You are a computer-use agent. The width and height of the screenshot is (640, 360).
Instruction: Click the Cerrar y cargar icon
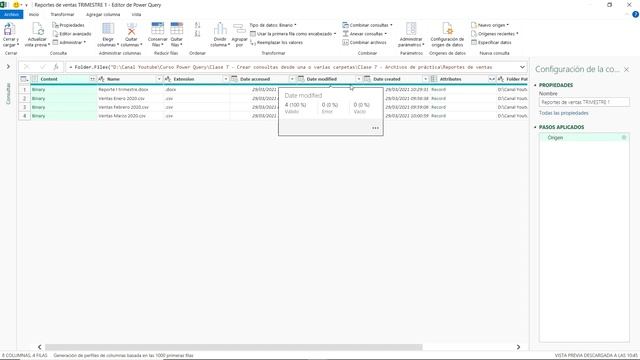click(9, 29)
